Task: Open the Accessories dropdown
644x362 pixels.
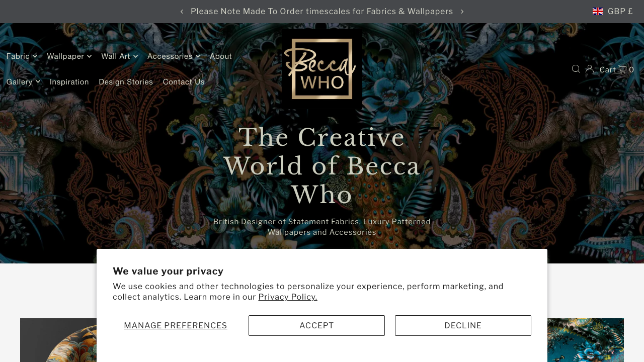Action: 173,56
